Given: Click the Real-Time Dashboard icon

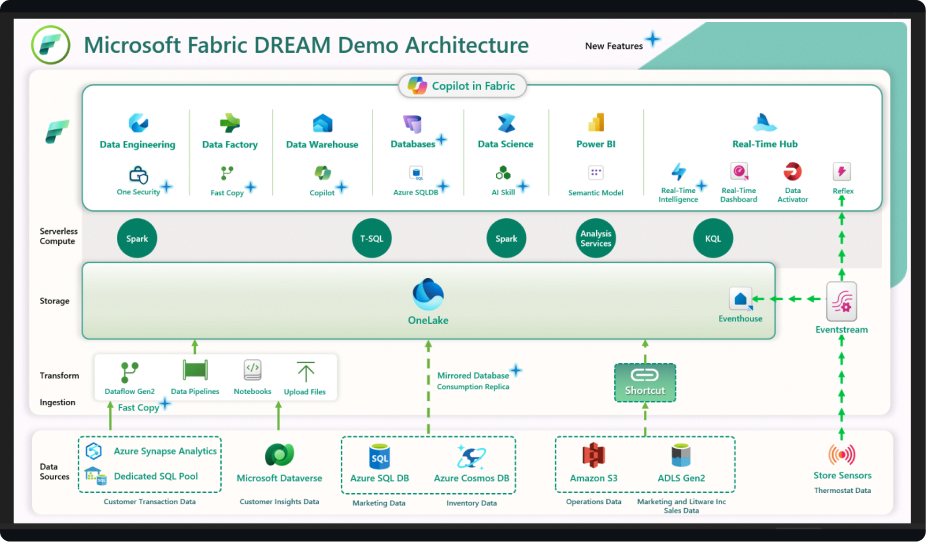Looking at the screenshot, I should pos(739,171).
